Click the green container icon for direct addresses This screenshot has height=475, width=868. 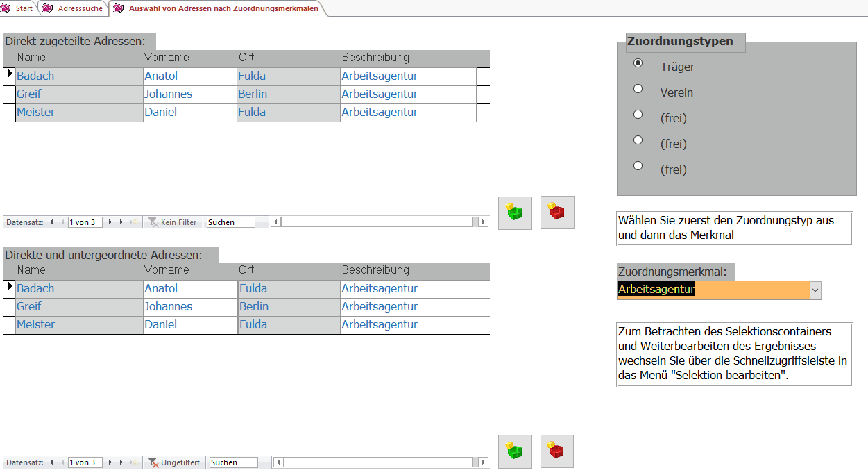point(515,212)
